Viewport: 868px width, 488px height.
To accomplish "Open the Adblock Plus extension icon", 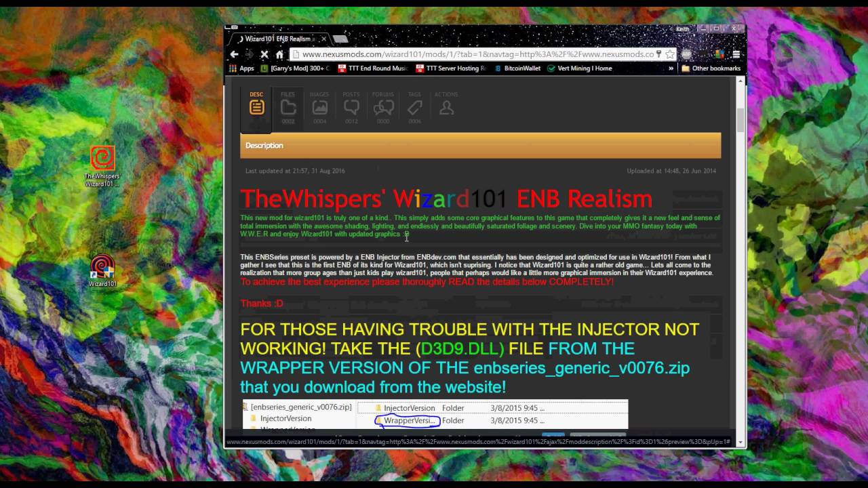I will click(686, 54).
